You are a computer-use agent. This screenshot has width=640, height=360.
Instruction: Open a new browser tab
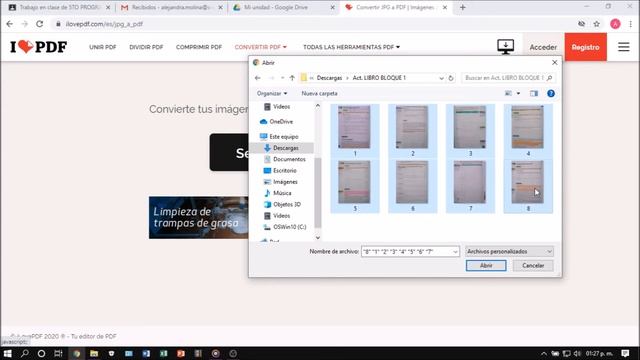pos(462,7)
